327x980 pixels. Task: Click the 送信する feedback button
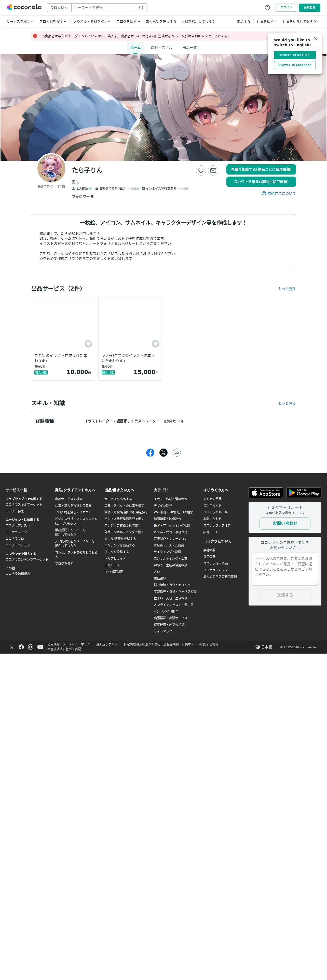coord(285,595)
